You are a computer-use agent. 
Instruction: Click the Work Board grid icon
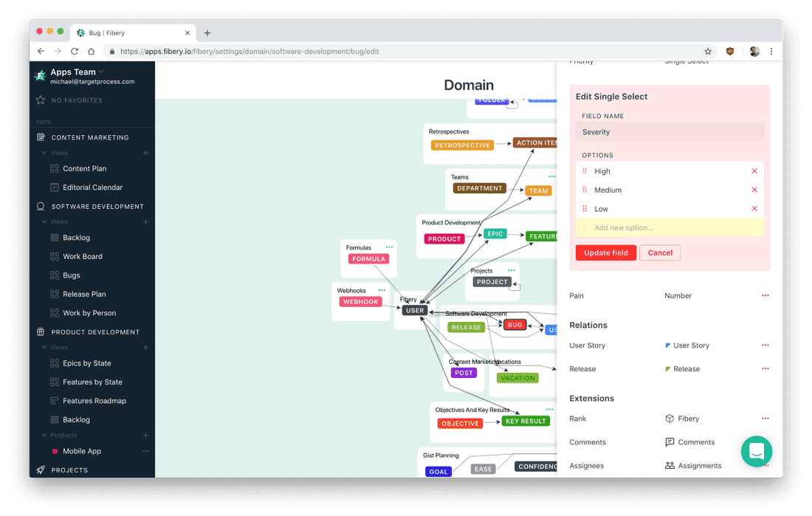(x=55, y=256)
